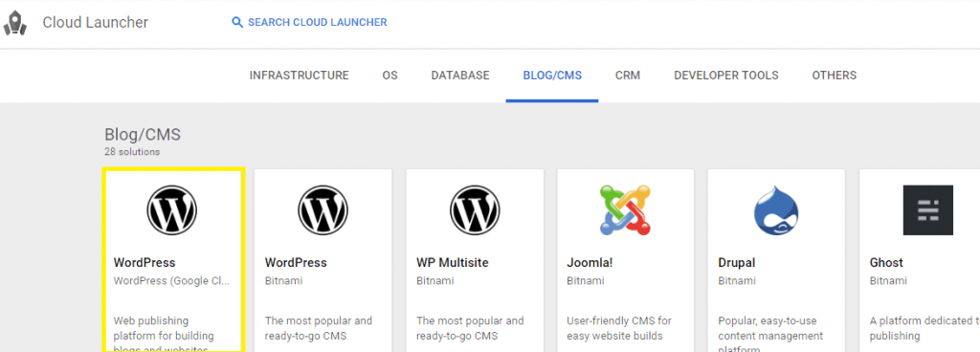Click Search Cloud Launcher field
This screenshot has width=980, height=352.
click(309, 22)
